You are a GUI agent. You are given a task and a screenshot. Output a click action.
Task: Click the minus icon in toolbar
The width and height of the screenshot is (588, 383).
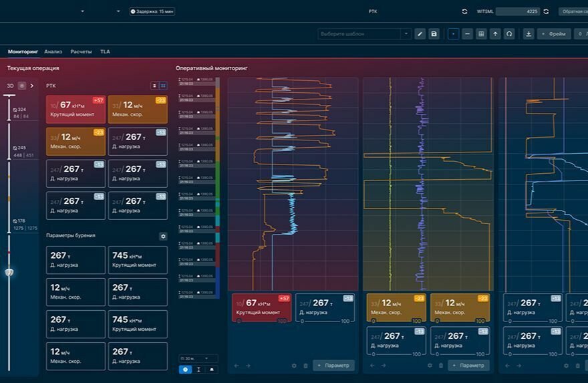467,34
